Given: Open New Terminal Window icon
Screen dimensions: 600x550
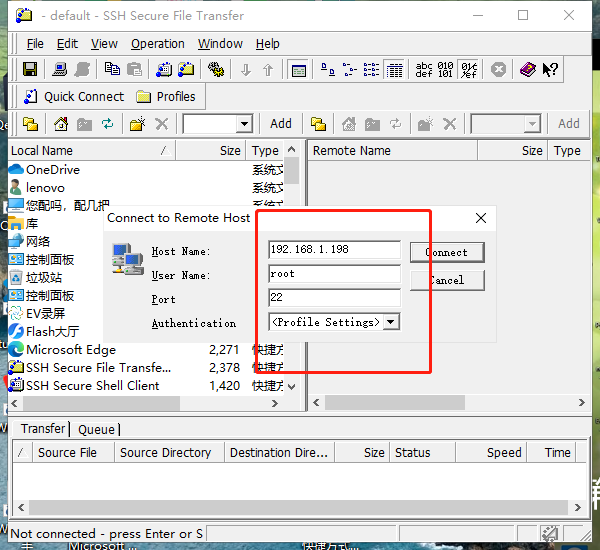Looking at the screenshot, I should coord(164,70).
